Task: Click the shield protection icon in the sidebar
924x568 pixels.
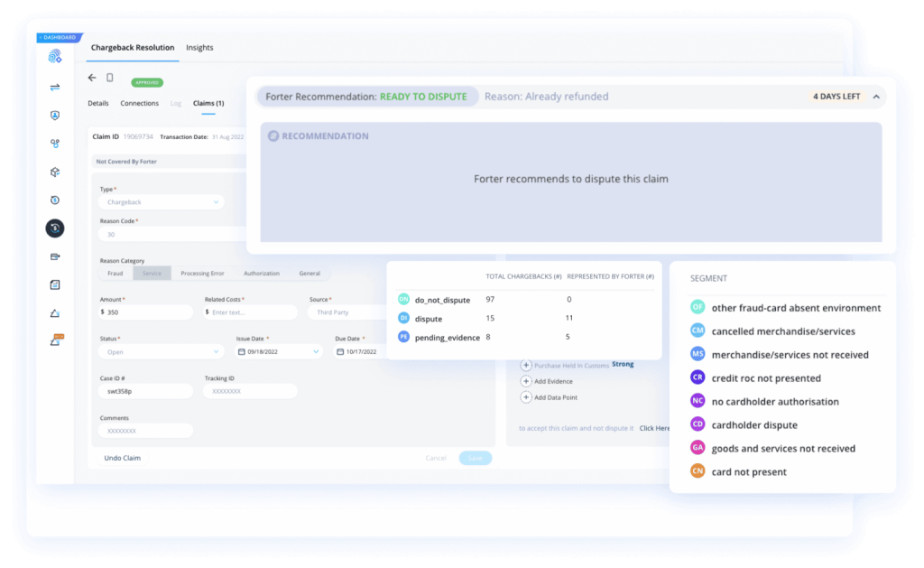Action: 54,115
